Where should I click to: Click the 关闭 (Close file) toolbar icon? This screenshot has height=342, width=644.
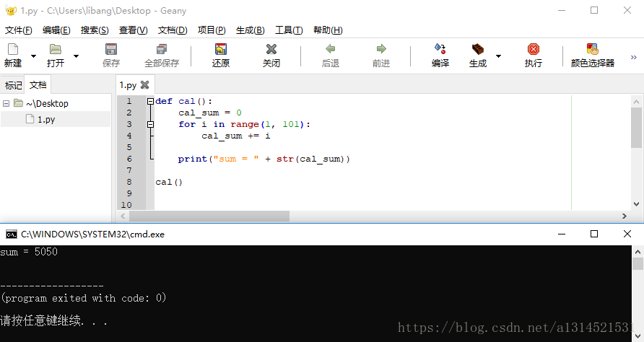[271, 49]
